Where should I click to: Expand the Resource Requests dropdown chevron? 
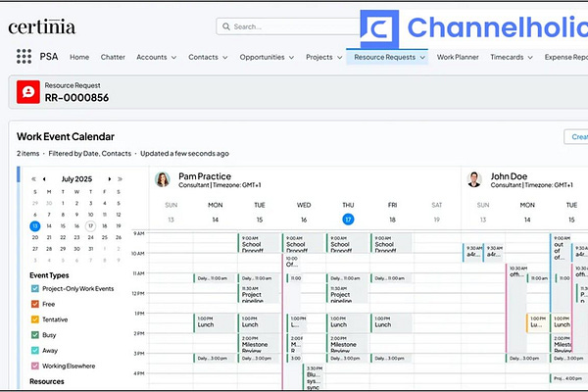click(x=422, y=58)
